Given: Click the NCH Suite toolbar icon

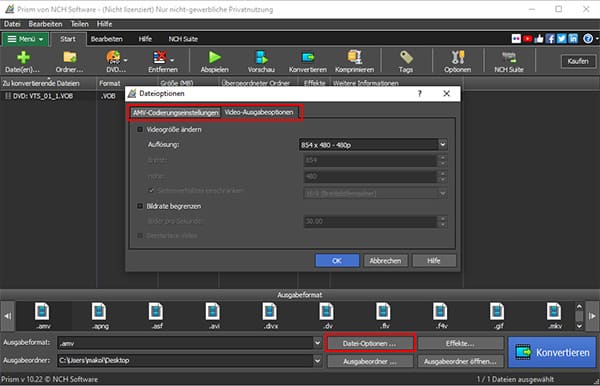Looking at the screenshot, I should point(509,57).
